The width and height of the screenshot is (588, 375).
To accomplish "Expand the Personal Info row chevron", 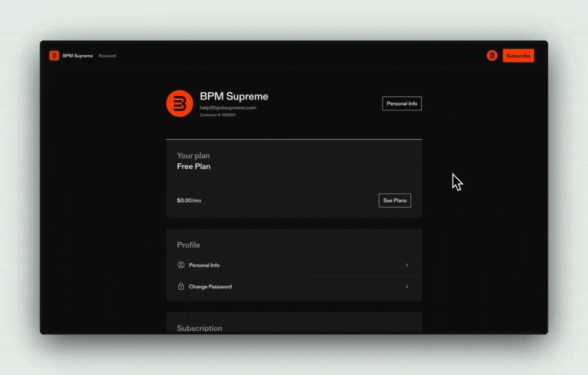I will 407,265.
